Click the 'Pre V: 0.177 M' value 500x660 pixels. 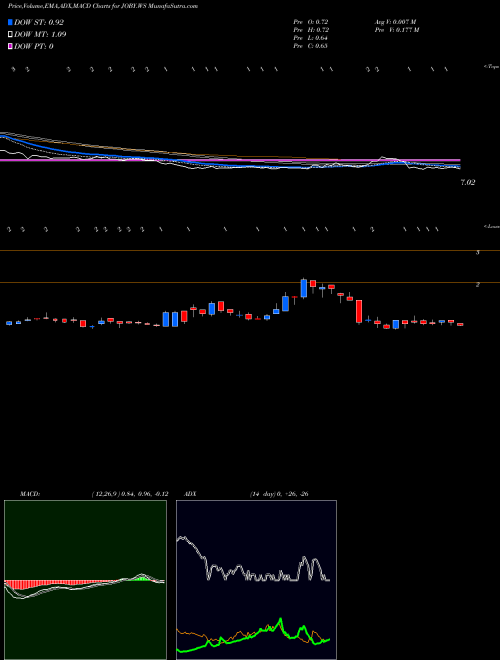[397, 30]
